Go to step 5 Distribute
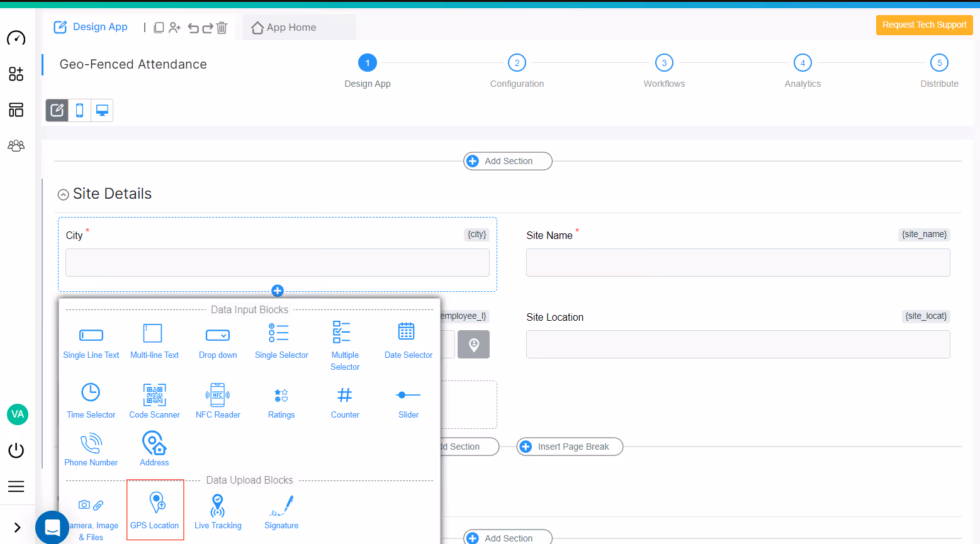980x544 pixels. [x=939, y=63]
